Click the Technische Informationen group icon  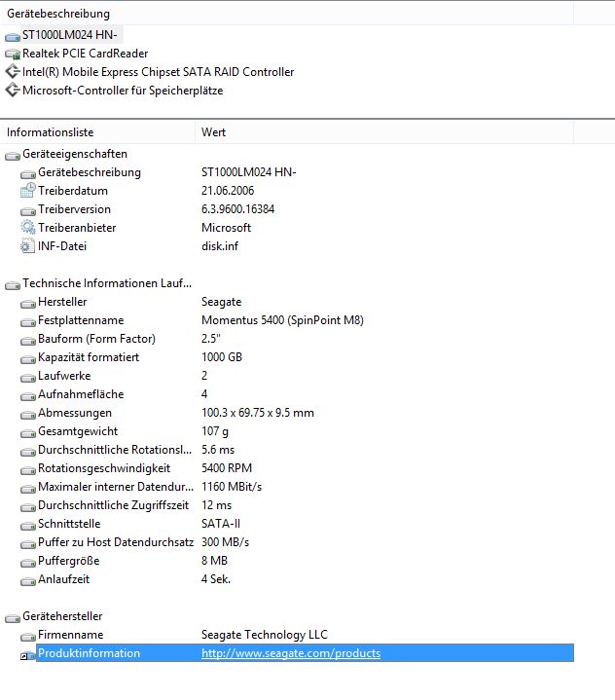[x=13, y=285]
